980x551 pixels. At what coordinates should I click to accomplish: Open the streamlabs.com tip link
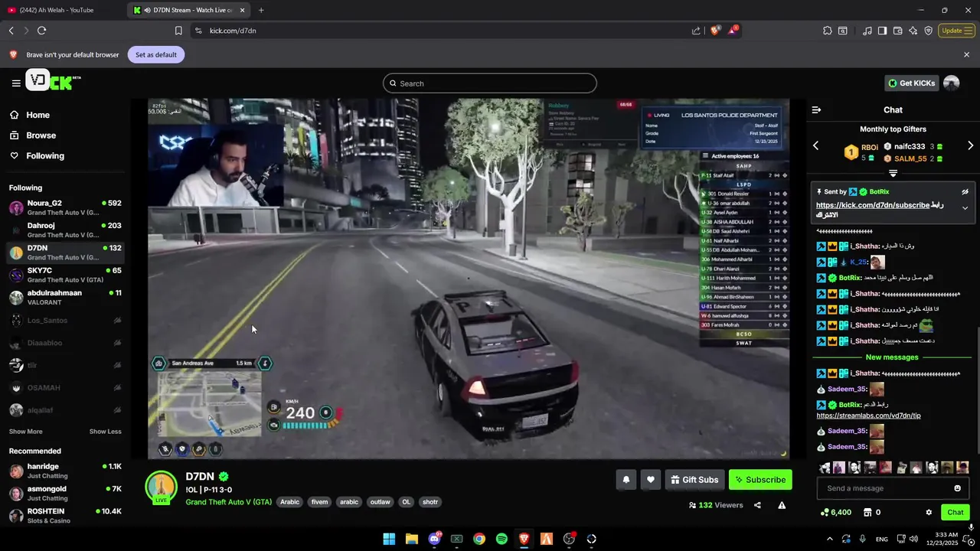[868, 416]
